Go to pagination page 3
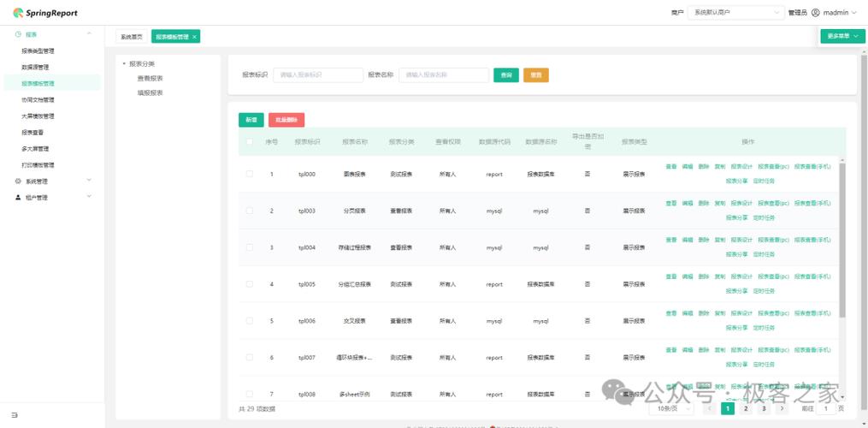868x428 pixels. [764, 408]
